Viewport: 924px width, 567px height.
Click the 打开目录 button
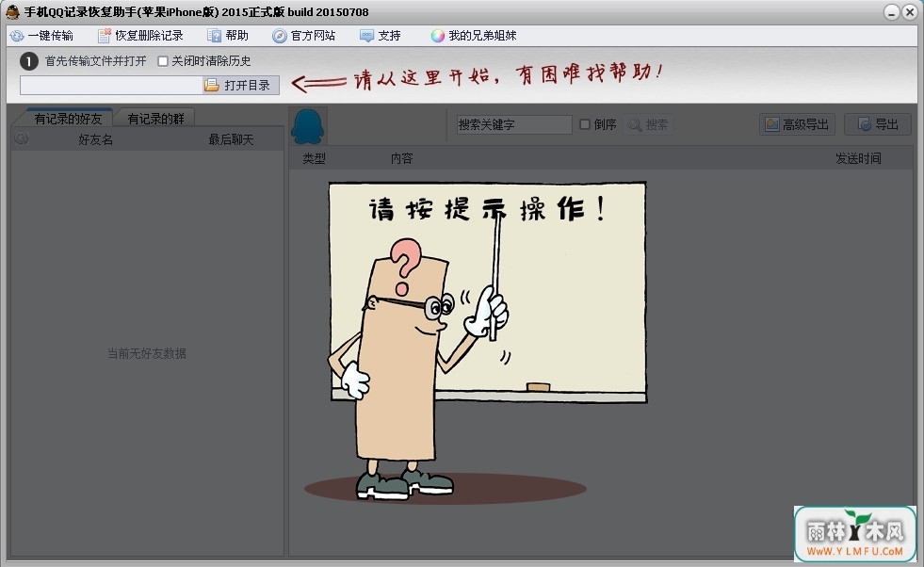240,86
